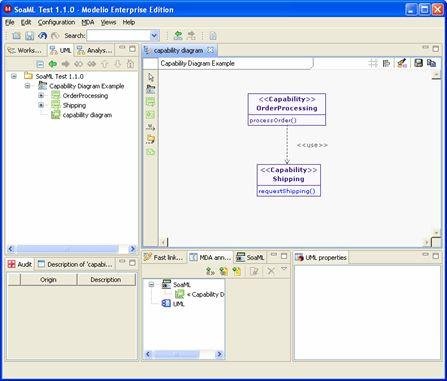Collapse the SoaML Test 1.1.0 root node
The image size is (447, 381).
pyautogui.click(x=14, y=76)
